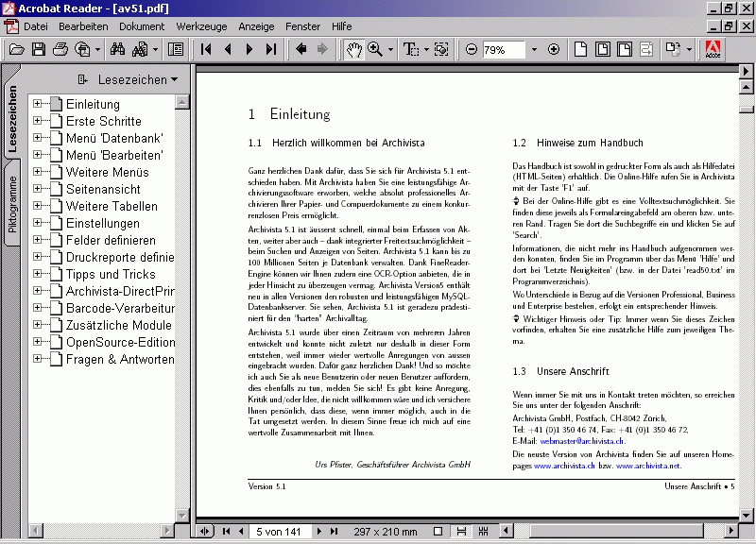Expand the Erste Schritte bookmark

[x=37, y=121]
